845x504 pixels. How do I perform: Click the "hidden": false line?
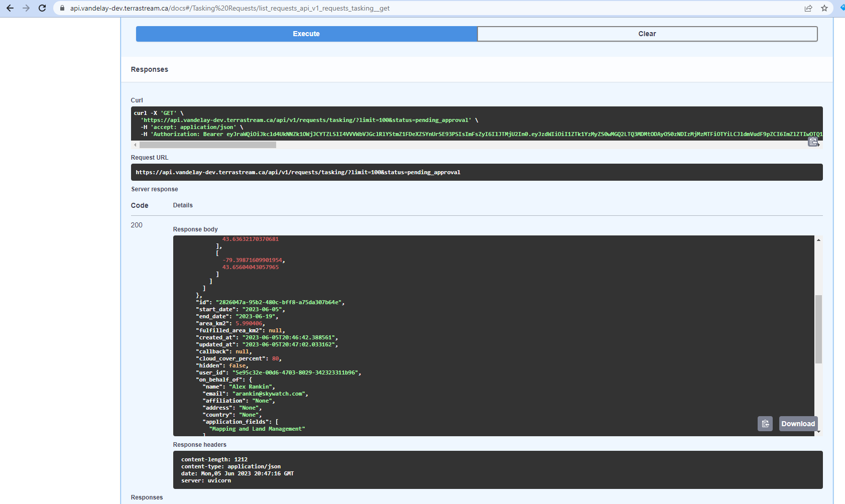(x=222, y=365)
